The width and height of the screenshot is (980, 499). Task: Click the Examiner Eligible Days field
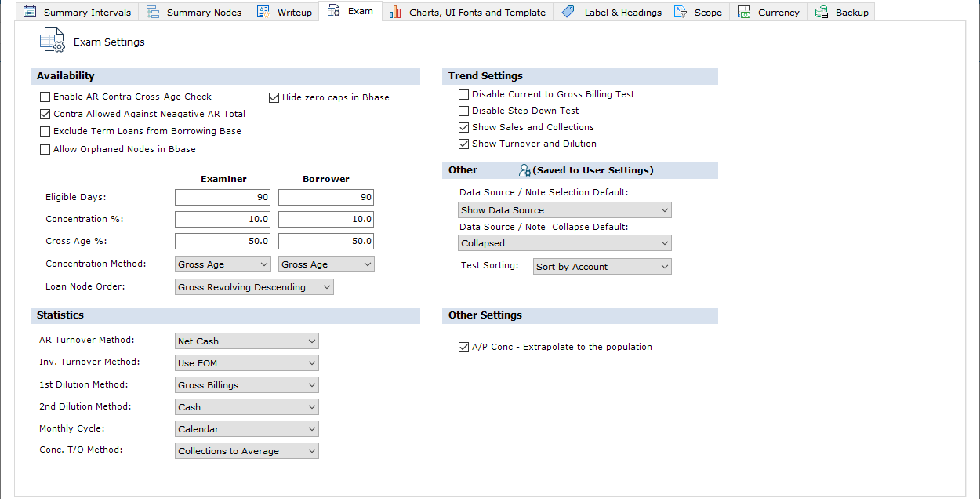point(222,198)
